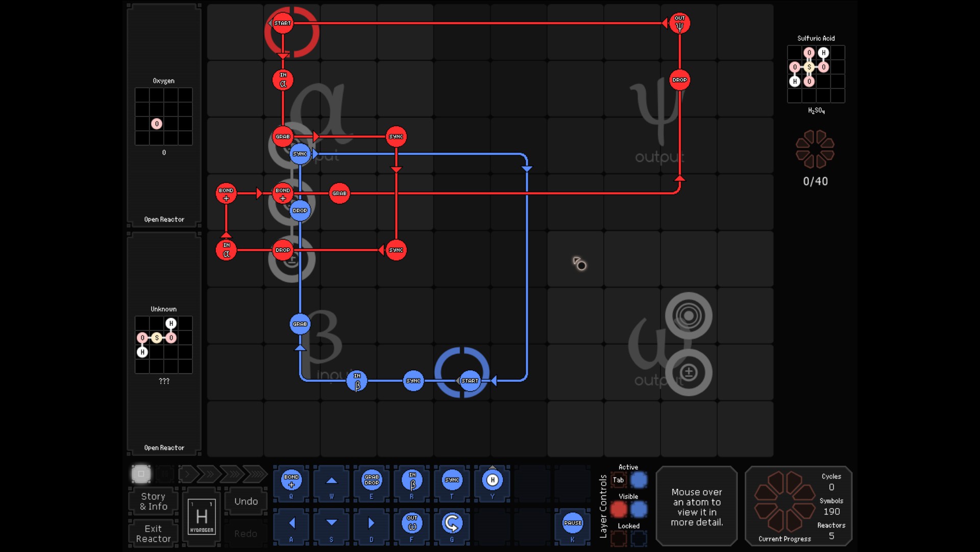Image resolution: width=980 pixels, height=552 pixels.
Task: Lock the red waldo layer
Action: click(x=619, y=538)
